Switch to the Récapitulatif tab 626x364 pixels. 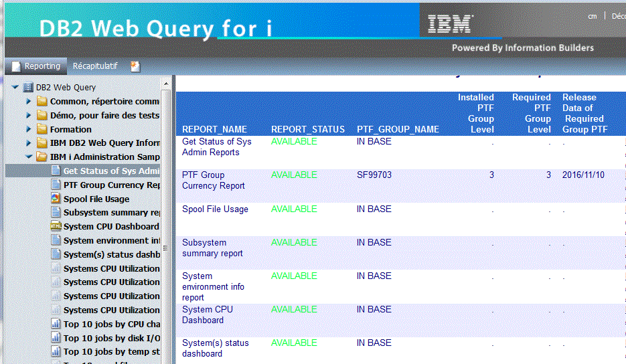pyautogui.click(x=95, y=66)
